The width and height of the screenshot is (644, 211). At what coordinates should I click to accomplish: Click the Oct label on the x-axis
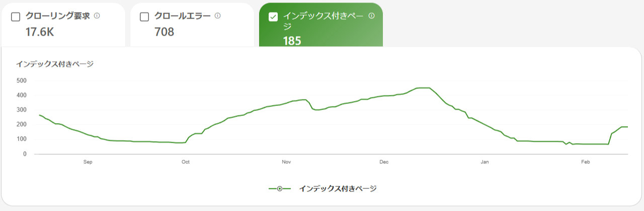[x=185, y=162]
